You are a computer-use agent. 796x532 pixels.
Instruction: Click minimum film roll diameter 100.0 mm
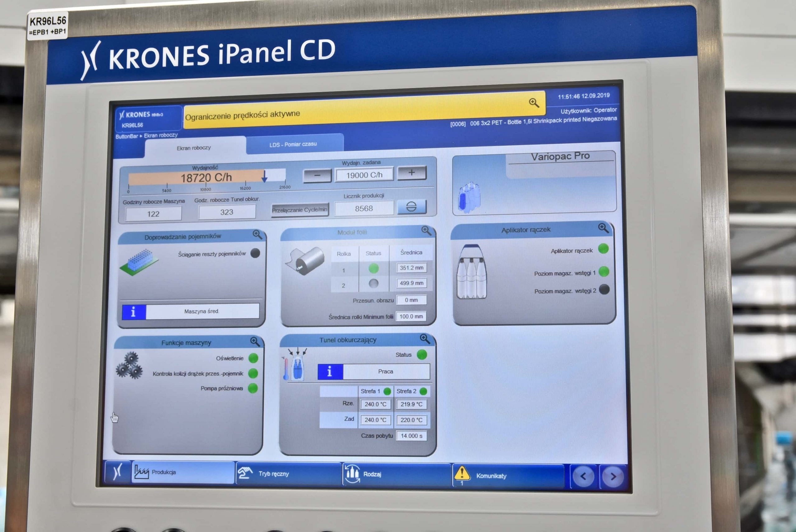tap(411, 316)
